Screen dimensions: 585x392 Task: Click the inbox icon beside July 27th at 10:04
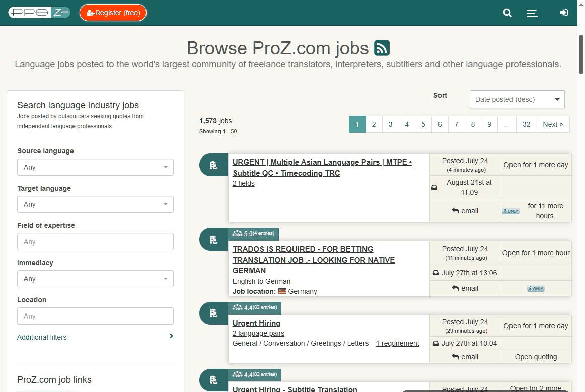click(x=436, y=343)
